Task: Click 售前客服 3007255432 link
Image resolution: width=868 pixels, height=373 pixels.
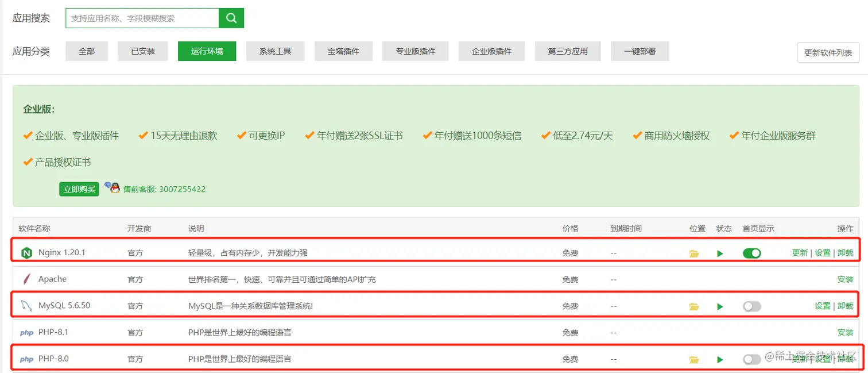Action: (x=164, y=189)
